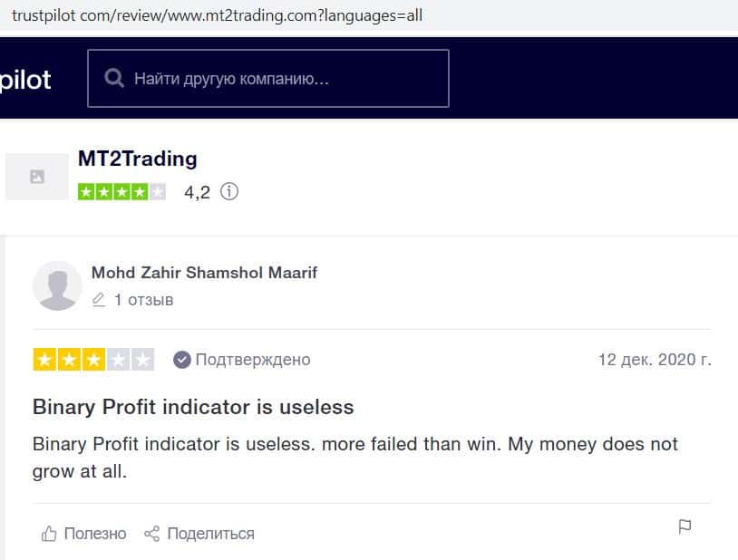Open reviewer Mohd Zahir Shamshol Maarif profile

[204, 273]
